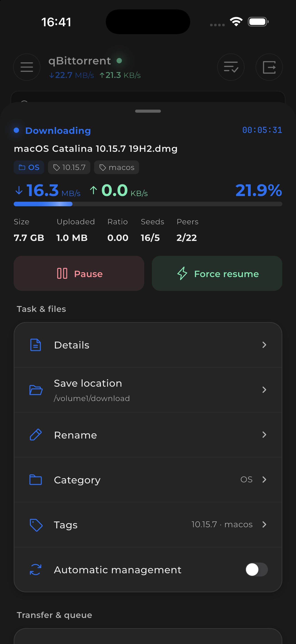The height and width of the screenshot is (644, 296).
Task: Toggle Automatic management switch
Action: pos(256,569)
